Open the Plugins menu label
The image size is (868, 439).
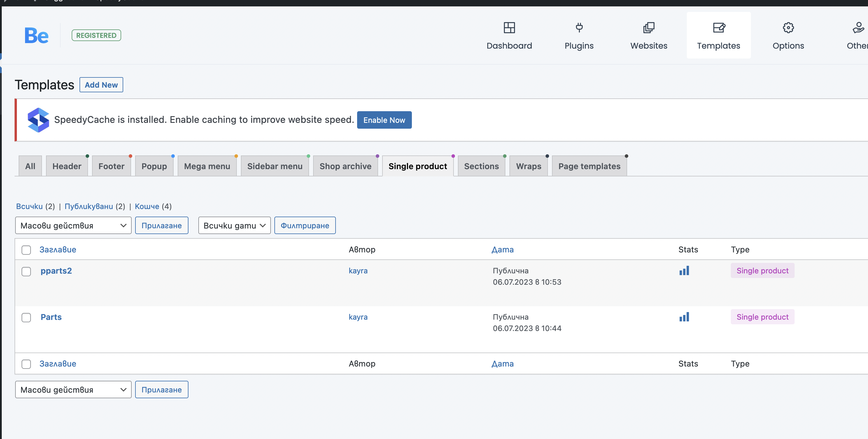tap(579, 46)
